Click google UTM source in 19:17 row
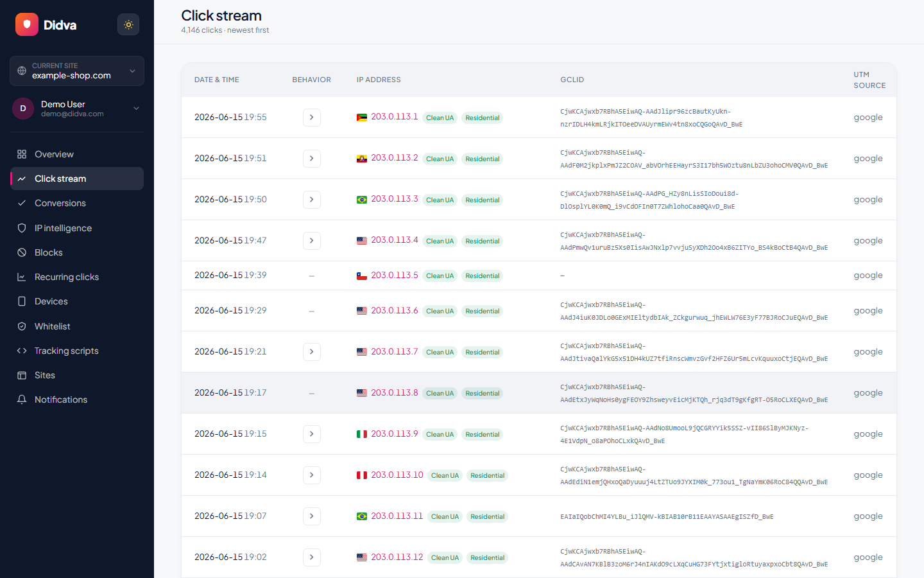This screenshot has width=924, height=578. 868,393
